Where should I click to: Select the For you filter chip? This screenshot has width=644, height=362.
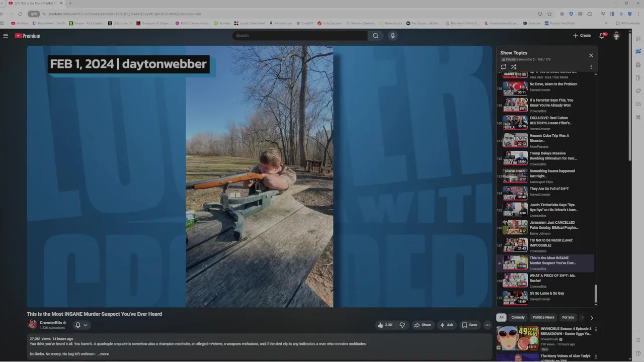(568, 317)
